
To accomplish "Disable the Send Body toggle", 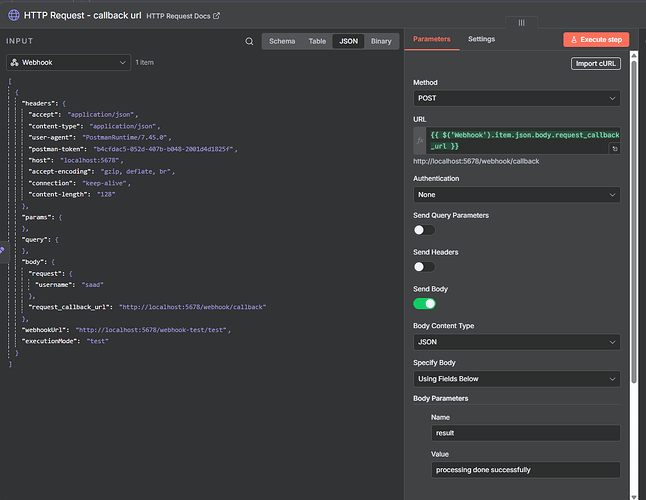I will (x=424, y=303).
